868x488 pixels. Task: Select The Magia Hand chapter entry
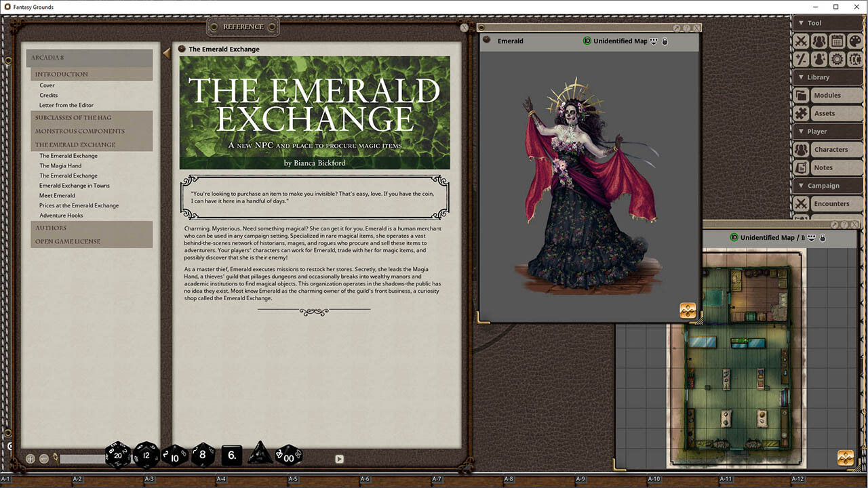pyautogui.click(x=60, y=165)
